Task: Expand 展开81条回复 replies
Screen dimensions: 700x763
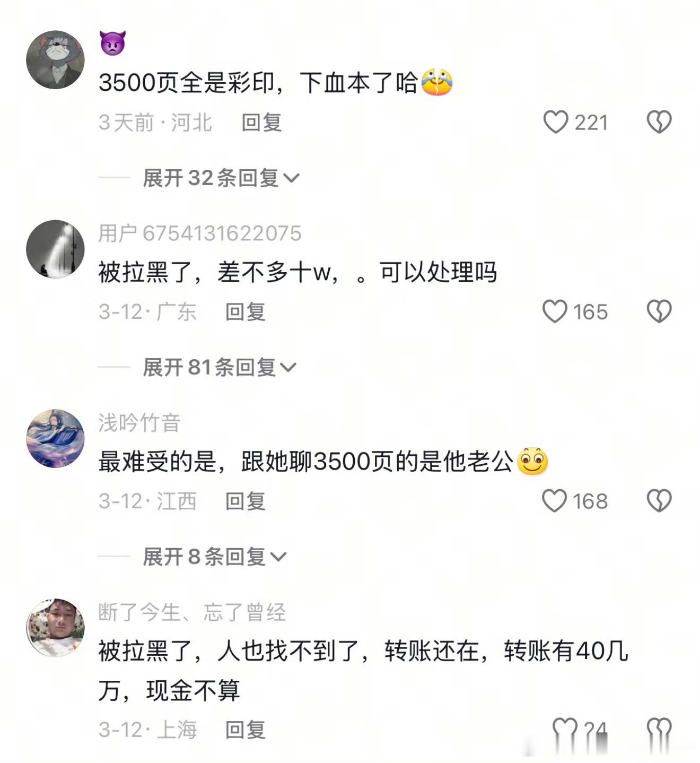Action: click(220, 367)
